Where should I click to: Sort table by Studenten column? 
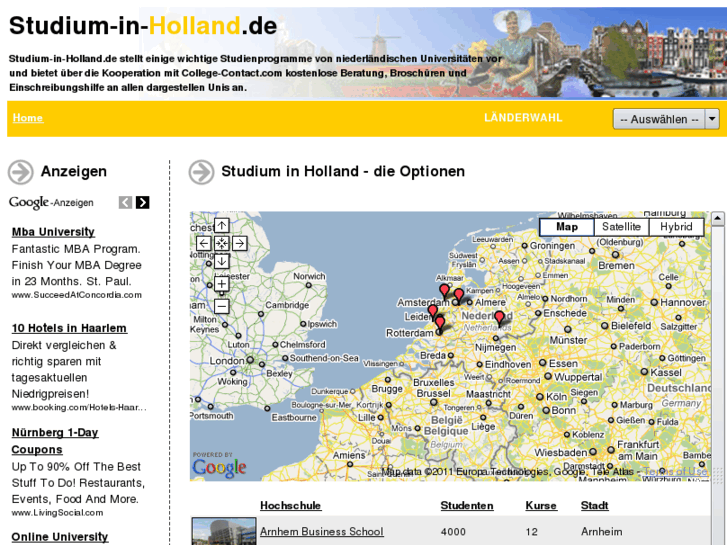click(x=467, y=506)
